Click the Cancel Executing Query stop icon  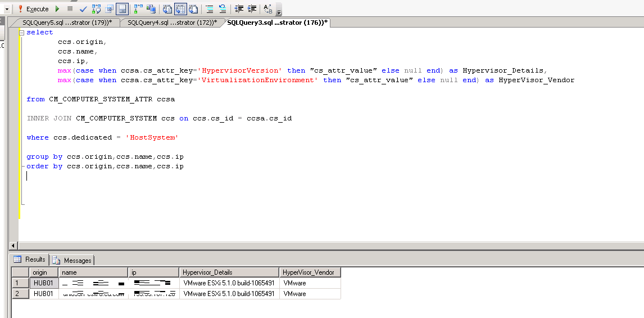(x=70, y=8)
